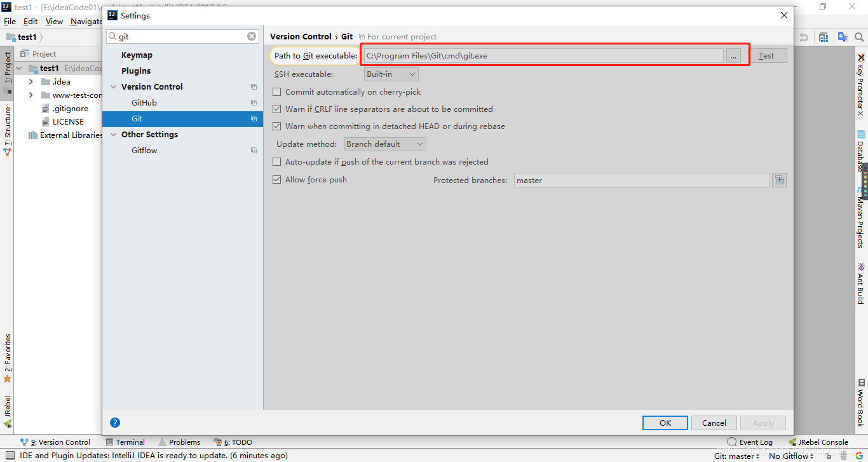Select .gitignore in project tree

[71, 109]
